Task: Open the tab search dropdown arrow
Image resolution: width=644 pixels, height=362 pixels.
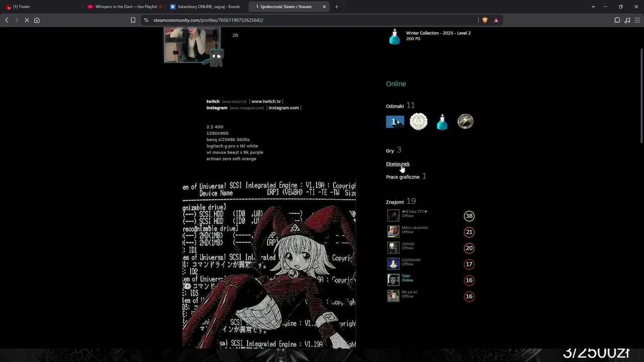Action: point(593,7)
